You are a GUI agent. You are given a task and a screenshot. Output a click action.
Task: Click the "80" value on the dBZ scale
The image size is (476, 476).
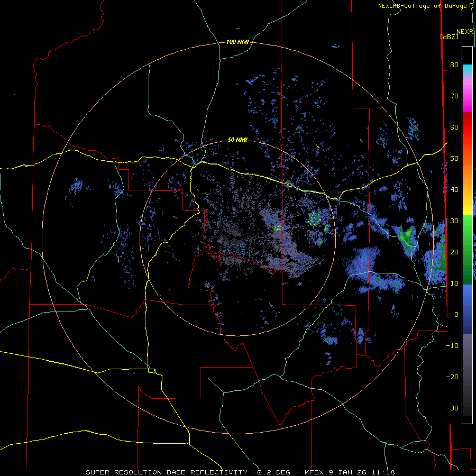click(454, 65)
